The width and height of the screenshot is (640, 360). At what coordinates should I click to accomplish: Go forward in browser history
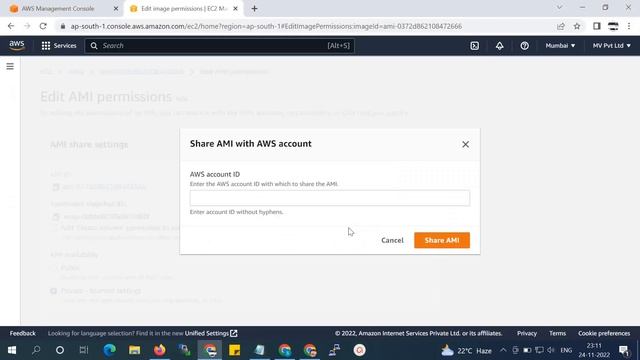[27, 26]
